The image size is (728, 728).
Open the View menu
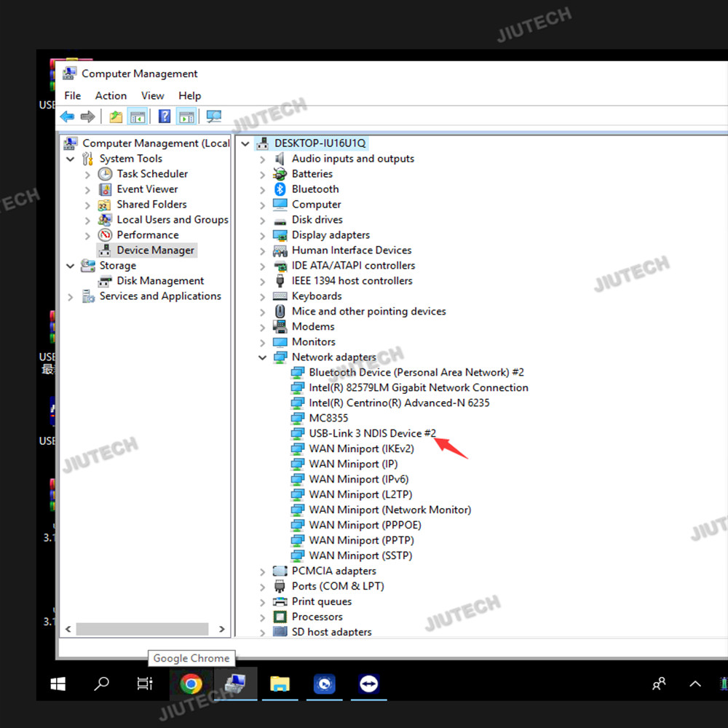[x=152, y=95]
